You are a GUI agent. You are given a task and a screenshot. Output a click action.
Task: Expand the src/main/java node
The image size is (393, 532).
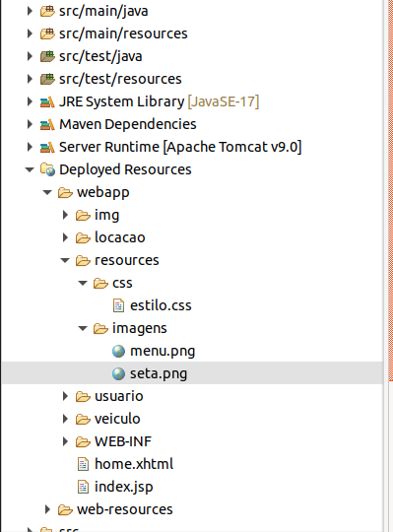(x=30, y=11)
